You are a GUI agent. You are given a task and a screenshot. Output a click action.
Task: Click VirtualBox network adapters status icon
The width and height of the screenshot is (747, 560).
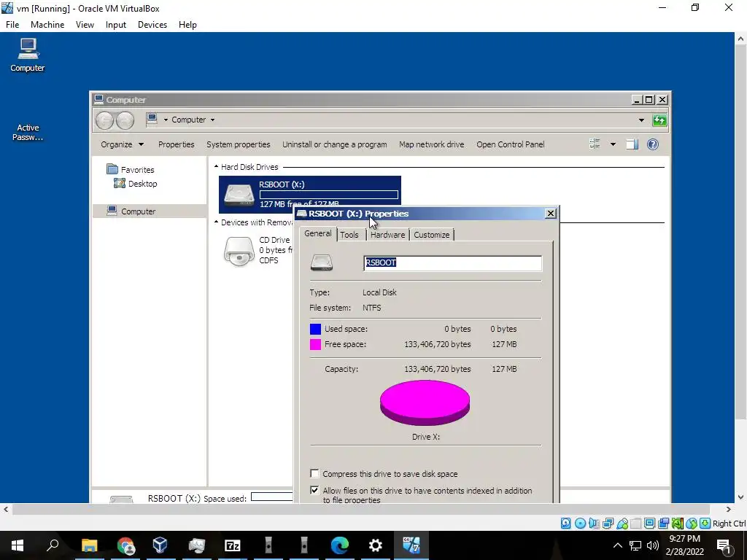tap(608, 524)
